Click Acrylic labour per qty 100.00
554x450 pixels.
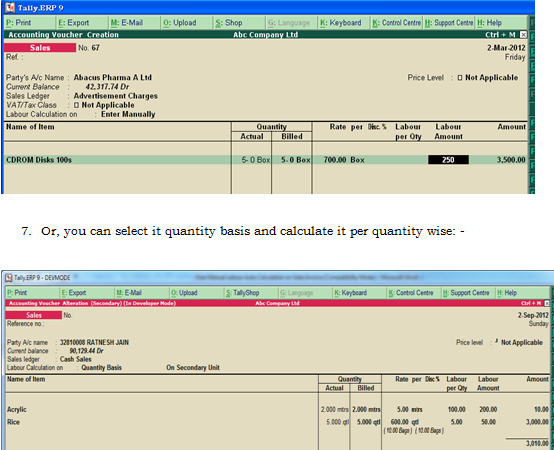(457, 410)
